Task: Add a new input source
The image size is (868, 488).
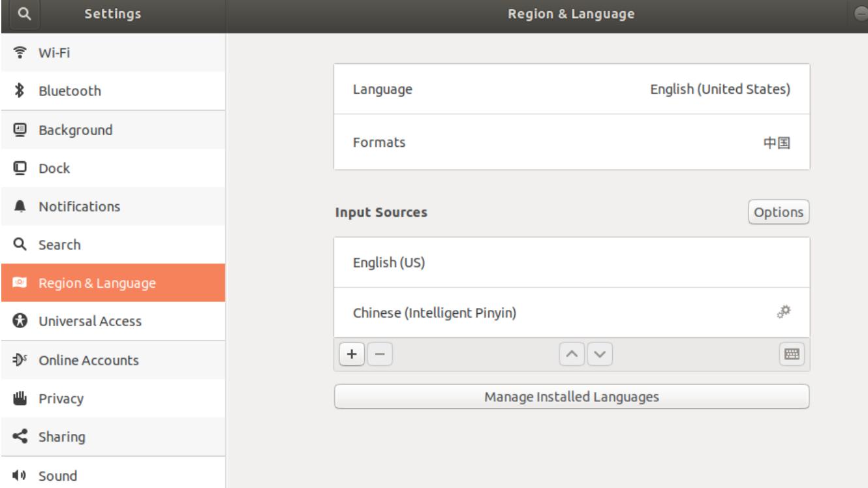Action: 351,352
